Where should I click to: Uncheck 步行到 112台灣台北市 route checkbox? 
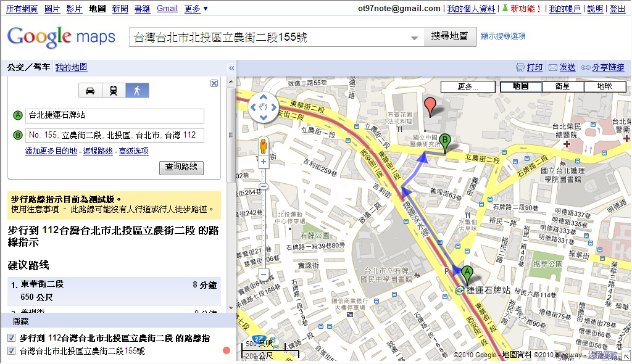point(11,338)
